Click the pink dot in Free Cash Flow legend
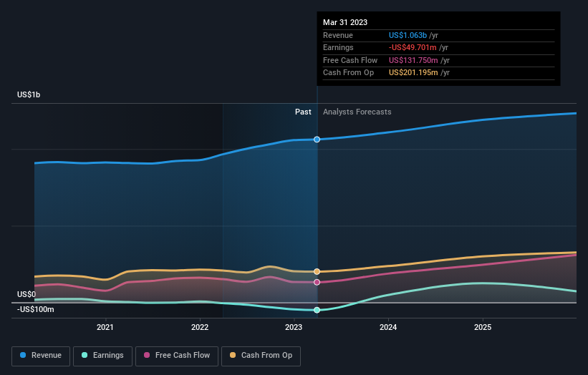 click(147, 355)
